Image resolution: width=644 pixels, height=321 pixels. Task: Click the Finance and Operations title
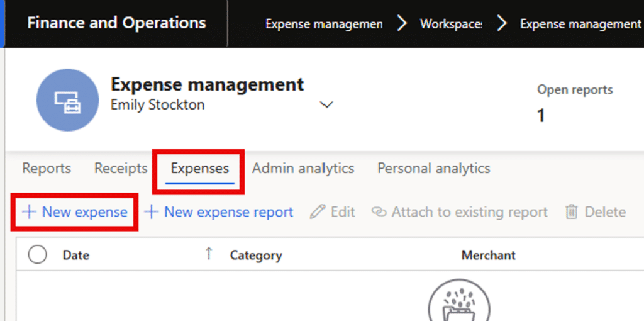[x=116, y=23]
